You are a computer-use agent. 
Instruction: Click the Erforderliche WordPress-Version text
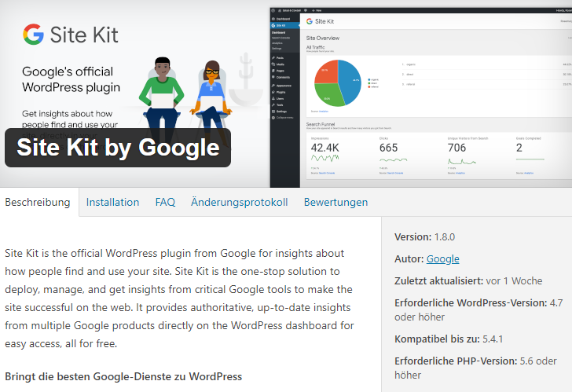tap(478, 310)
